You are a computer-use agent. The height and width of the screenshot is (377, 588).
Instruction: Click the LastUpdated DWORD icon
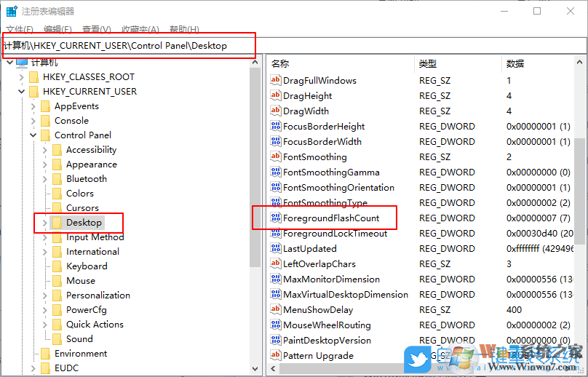click(x=276, y=248)
